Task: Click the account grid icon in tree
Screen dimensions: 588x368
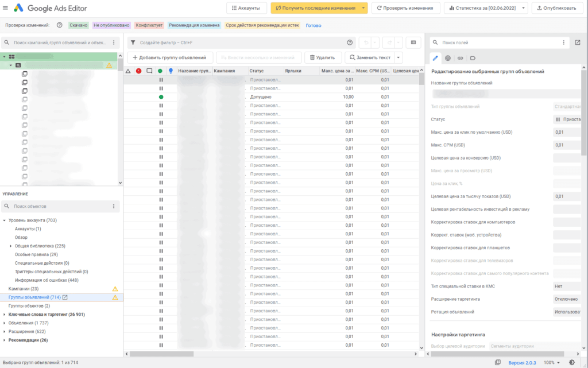Action: click(12, 57)
